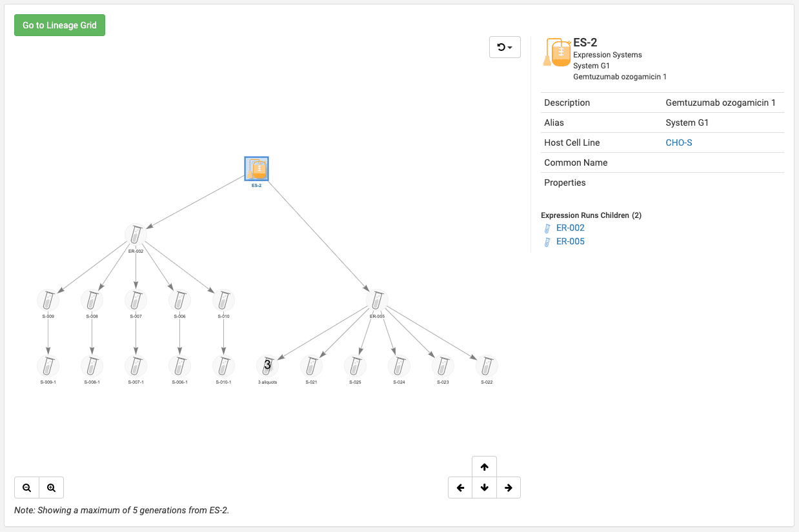Click the maximum generations note text
The height and width of the screenshot is (532, 799).
pos(122,510)
